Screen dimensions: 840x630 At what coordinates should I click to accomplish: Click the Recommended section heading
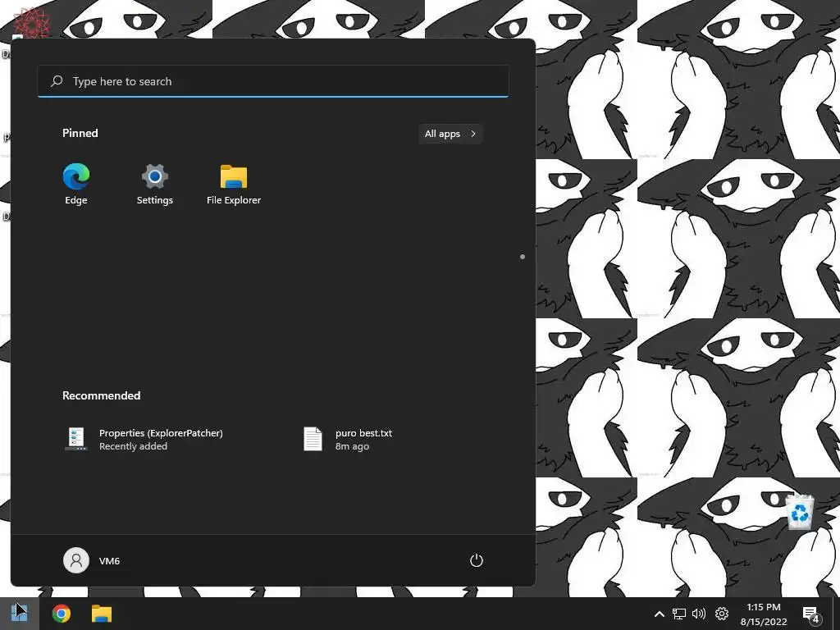click(x=101, y=395)
